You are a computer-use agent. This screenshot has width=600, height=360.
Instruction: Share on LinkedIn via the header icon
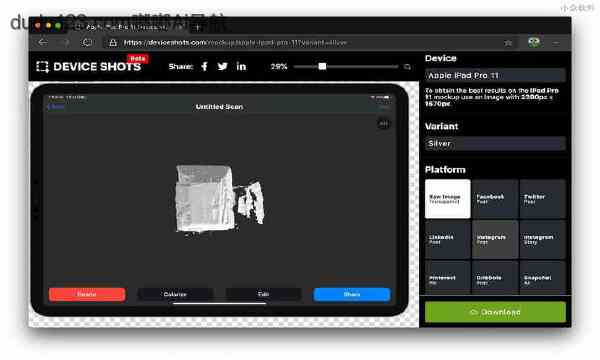pyautogui.click(x=241, y=67)
